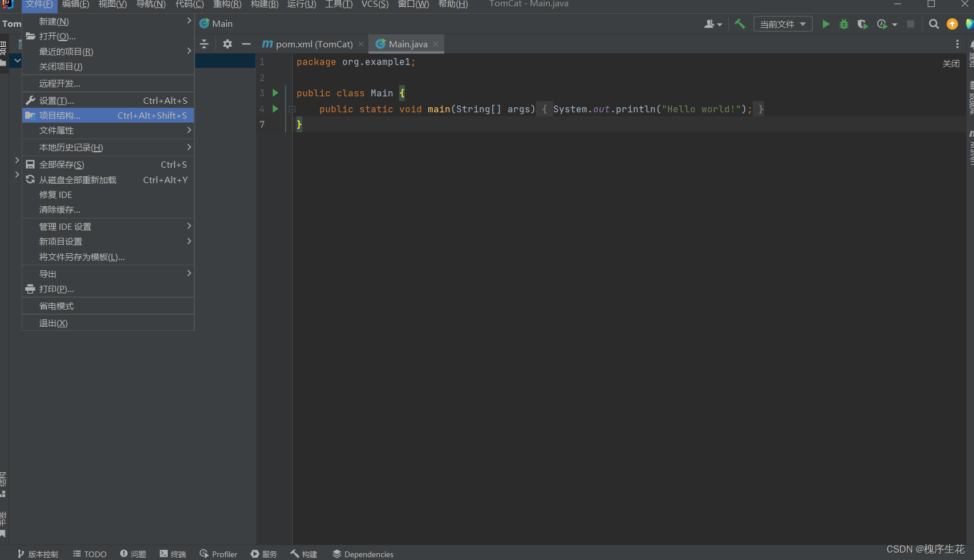
Task: Open the Dependencies tool window
Action: point(363,554)
